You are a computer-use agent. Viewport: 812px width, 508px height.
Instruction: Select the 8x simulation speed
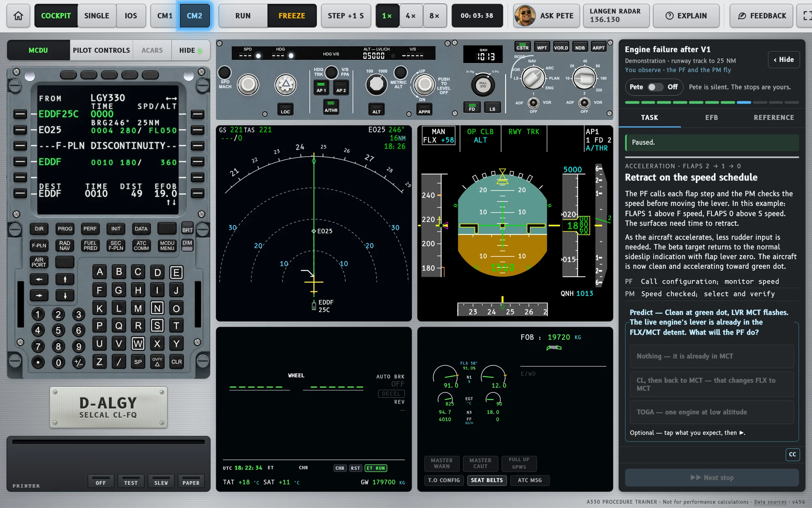pos(434,16)
